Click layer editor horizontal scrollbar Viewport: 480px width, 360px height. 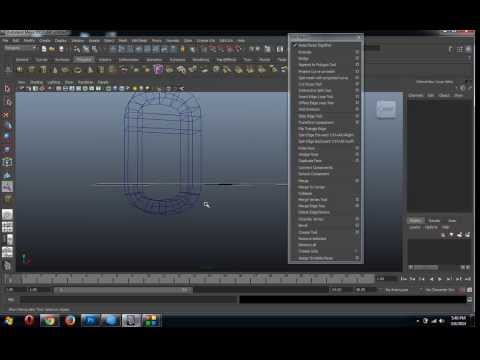pyautogui.click(x=426, y=267)
